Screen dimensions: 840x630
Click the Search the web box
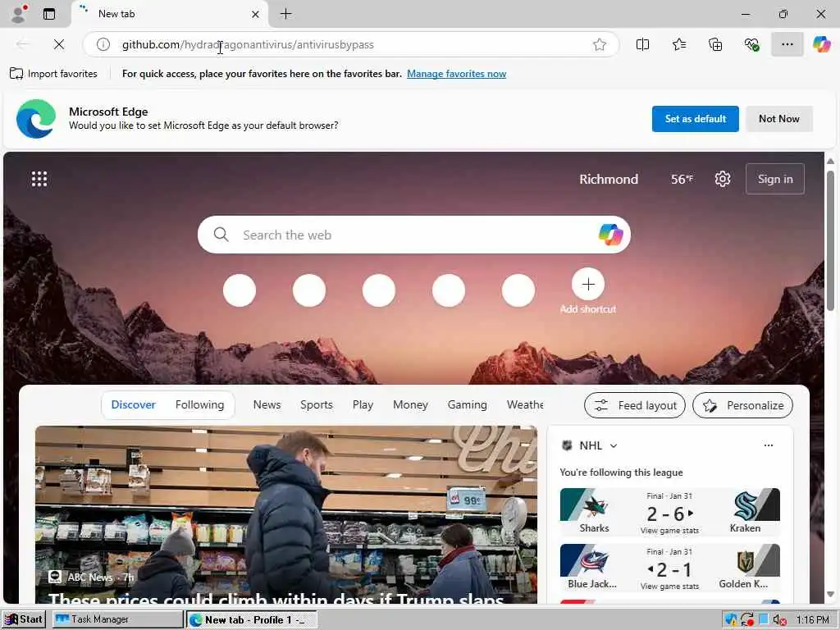(x=413, y=235)
